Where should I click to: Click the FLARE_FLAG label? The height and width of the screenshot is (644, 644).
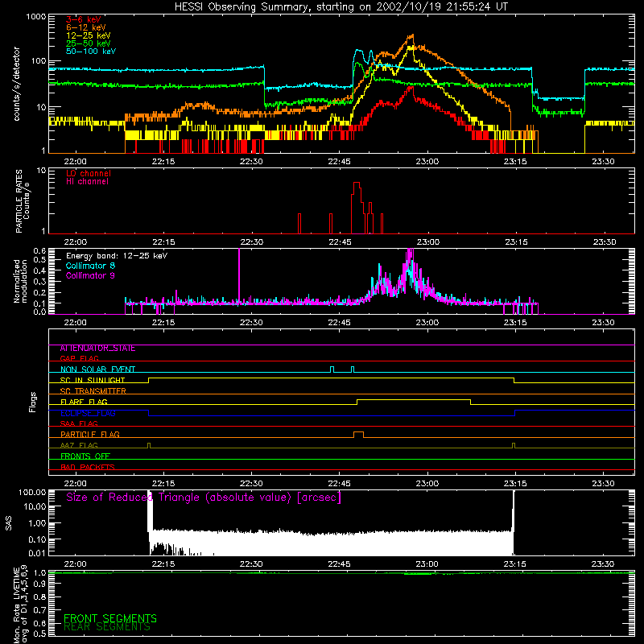(84, 402)
